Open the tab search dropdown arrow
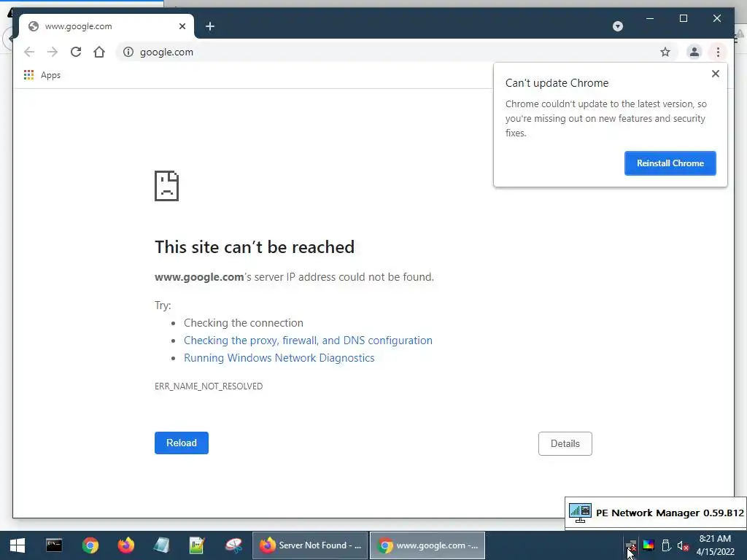The image size is (747, 560). click(x=617, y=26)
